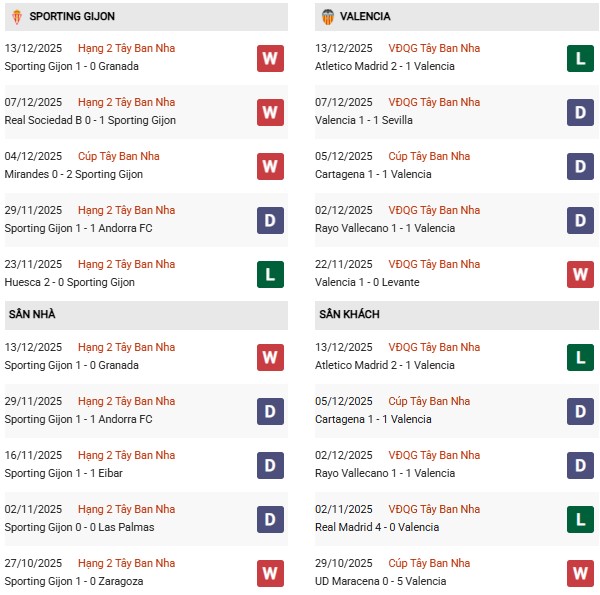Click the SPORTING GIJON team name header
Screen dimensions: 600x595
[x=72, y=17]
